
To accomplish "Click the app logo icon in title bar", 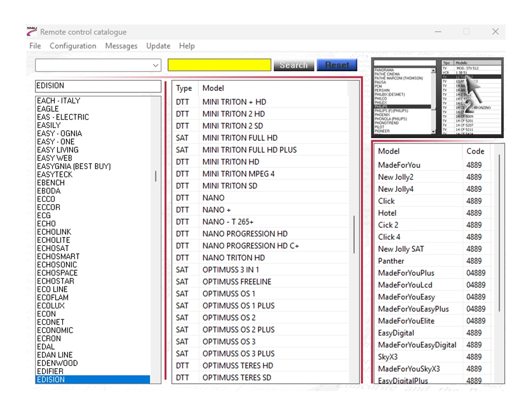I will 32,31.
